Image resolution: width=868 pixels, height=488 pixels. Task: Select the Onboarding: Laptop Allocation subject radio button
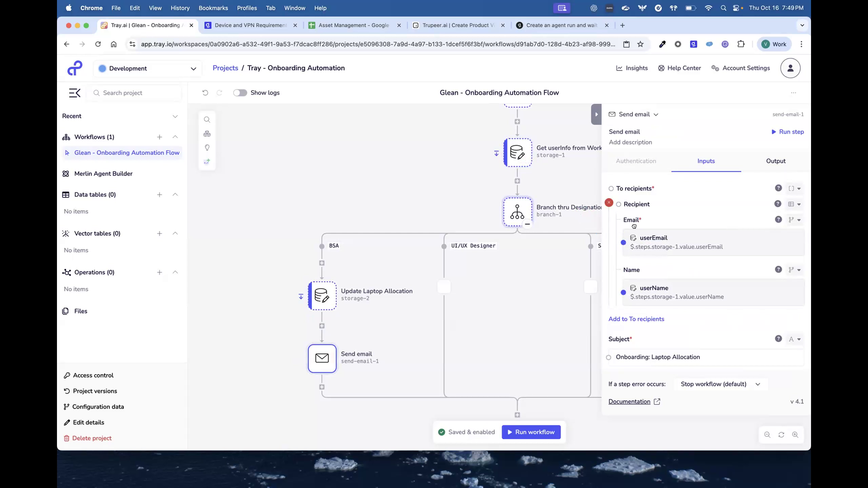[x=608, y=357]
